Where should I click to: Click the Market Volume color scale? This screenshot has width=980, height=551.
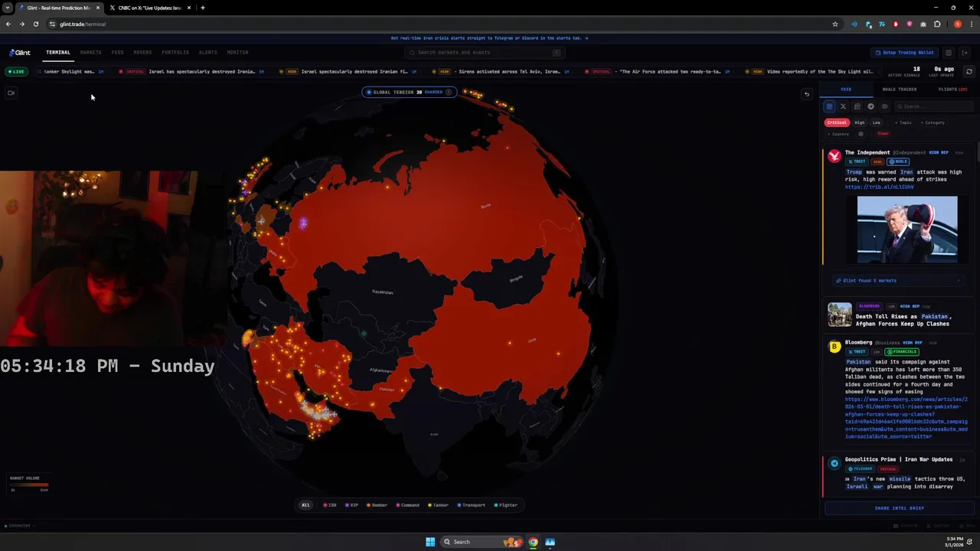pos(29,484)
